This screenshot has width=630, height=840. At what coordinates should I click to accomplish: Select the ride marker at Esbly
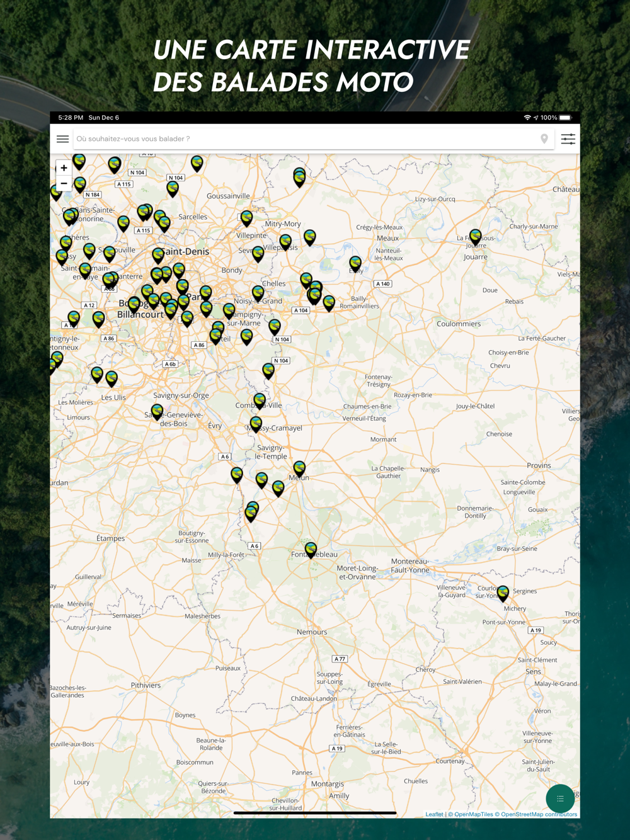(355, 263)
